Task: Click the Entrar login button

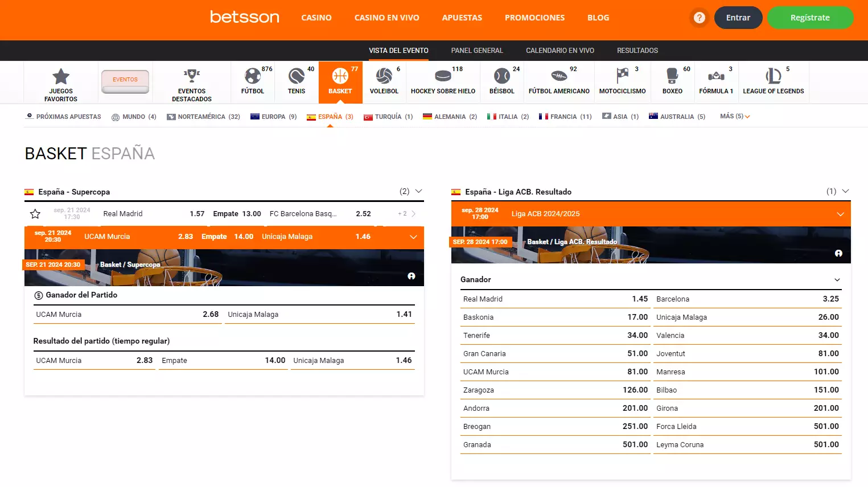Action: (x=738, y=18)
